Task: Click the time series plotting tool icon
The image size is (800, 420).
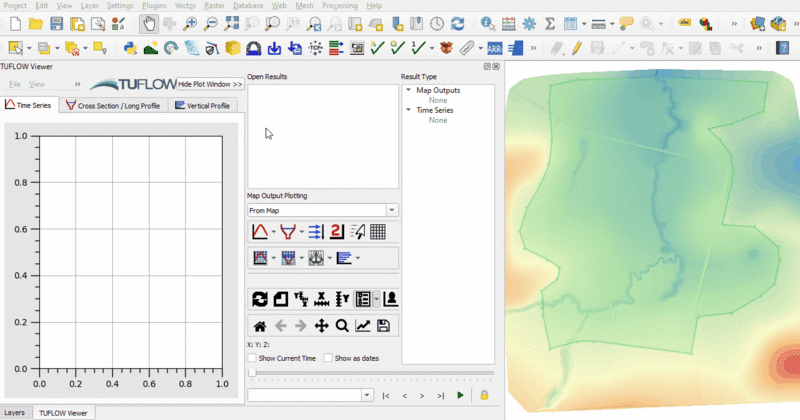Action: [x=259, y=232]
